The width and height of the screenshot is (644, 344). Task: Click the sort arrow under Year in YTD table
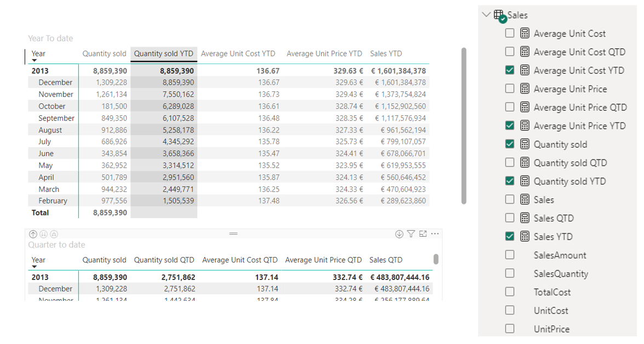pos(34,60)
